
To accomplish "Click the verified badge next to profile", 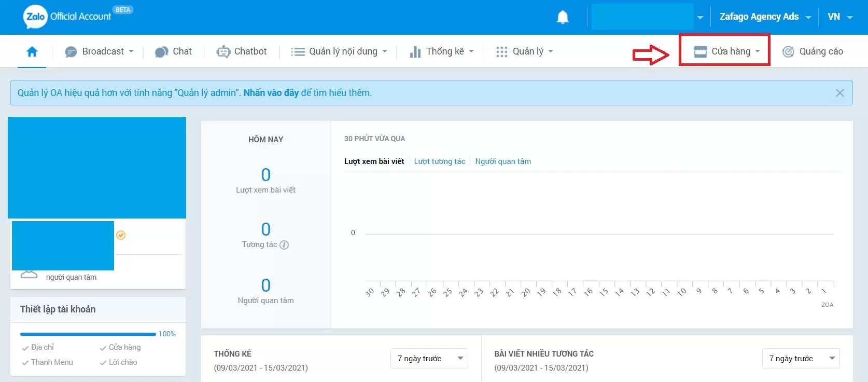I will click(x=121, y=235).
